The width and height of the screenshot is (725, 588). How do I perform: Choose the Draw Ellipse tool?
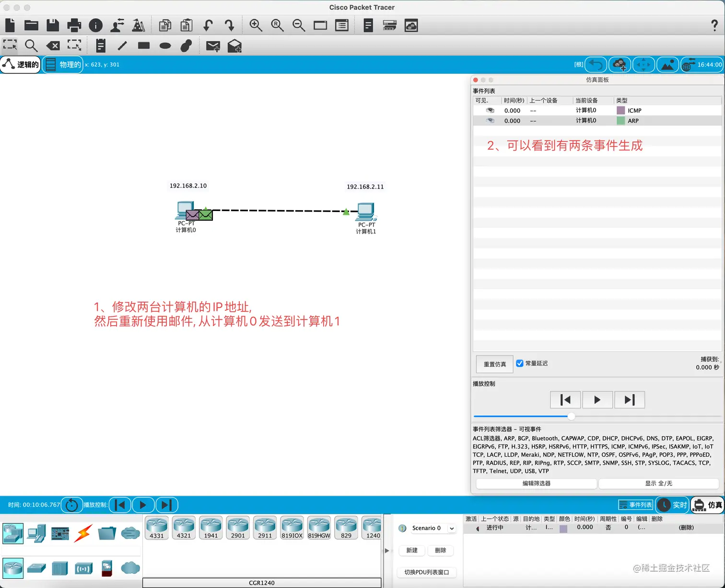[x=165, y=46]
